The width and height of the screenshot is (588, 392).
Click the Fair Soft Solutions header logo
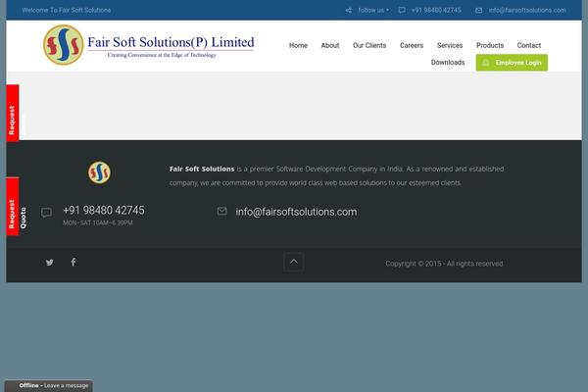coord(149,45)
